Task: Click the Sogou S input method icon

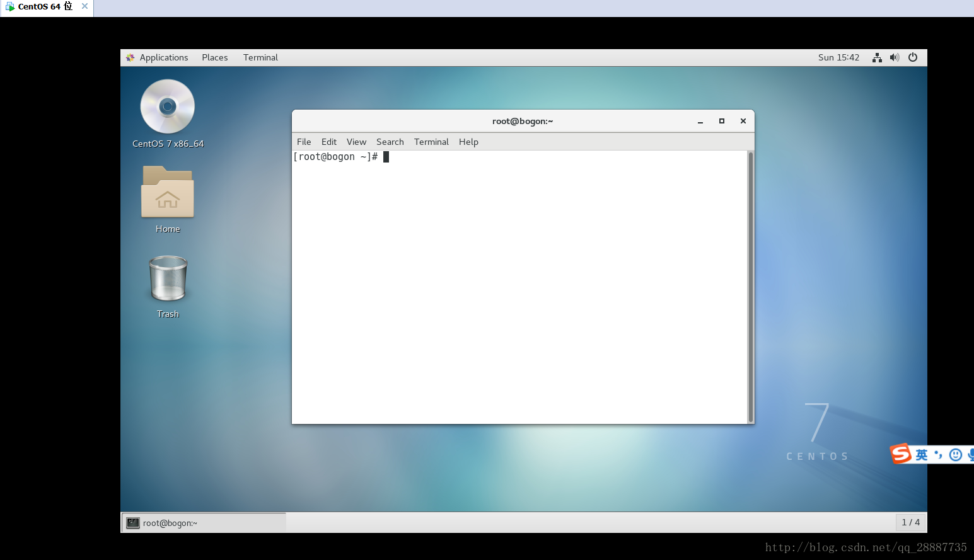Action: [900, 454]
